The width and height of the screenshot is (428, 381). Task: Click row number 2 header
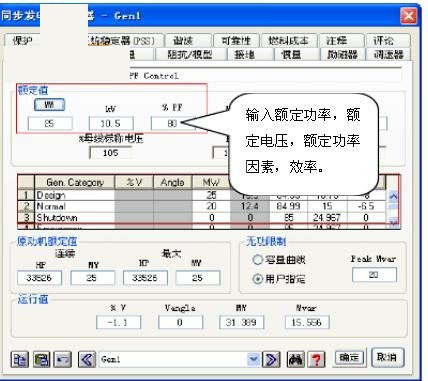pyautogui.click(x=26, y=206)
